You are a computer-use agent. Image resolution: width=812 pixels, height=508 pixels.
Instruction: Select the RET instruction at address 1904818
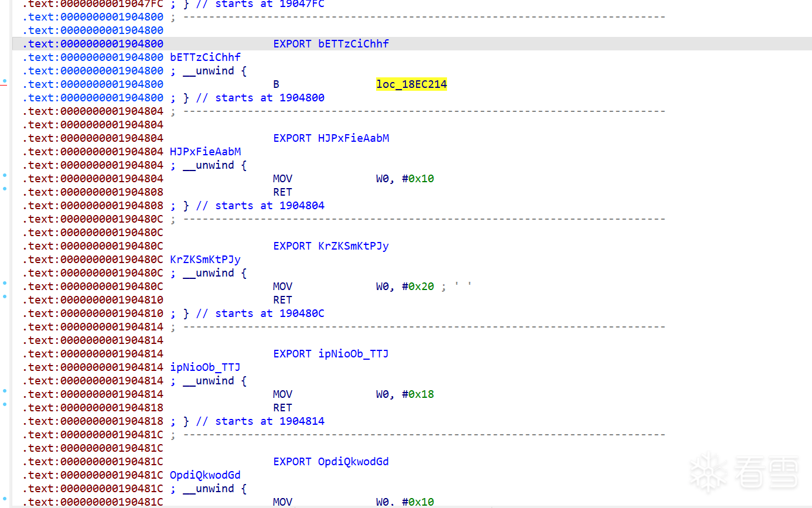click(x=282, y=408)
